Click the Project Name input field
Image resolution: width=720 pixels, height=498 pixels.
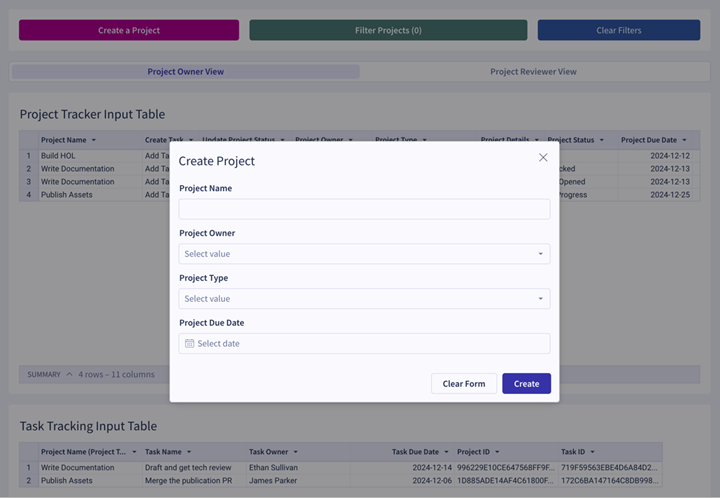click(364, 209)
